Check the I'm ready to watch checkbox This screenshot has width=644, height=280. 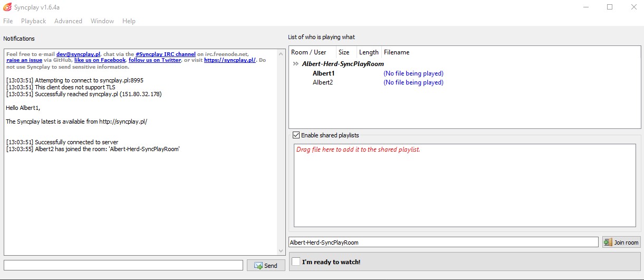[296, 262]
